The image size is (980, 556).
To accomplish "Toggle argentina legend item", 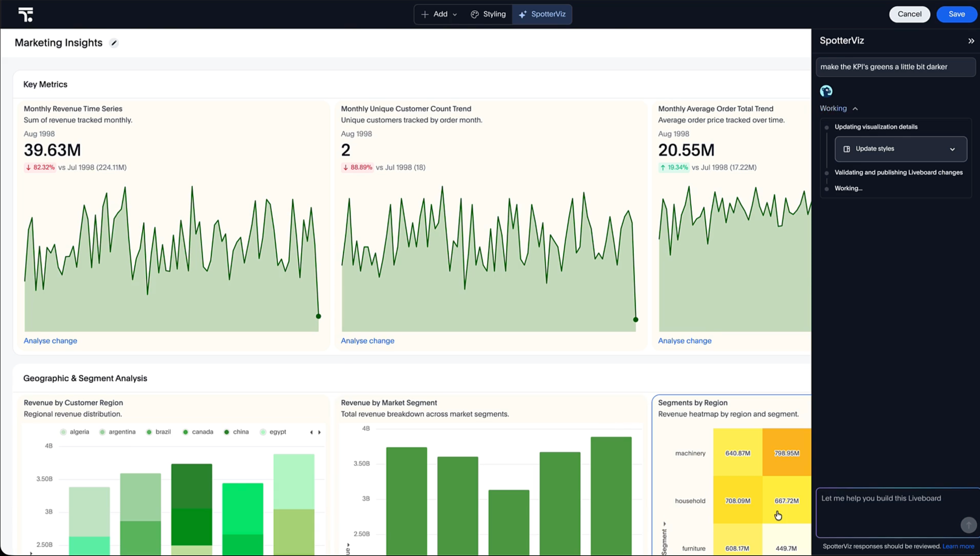I will pos(117,432).
